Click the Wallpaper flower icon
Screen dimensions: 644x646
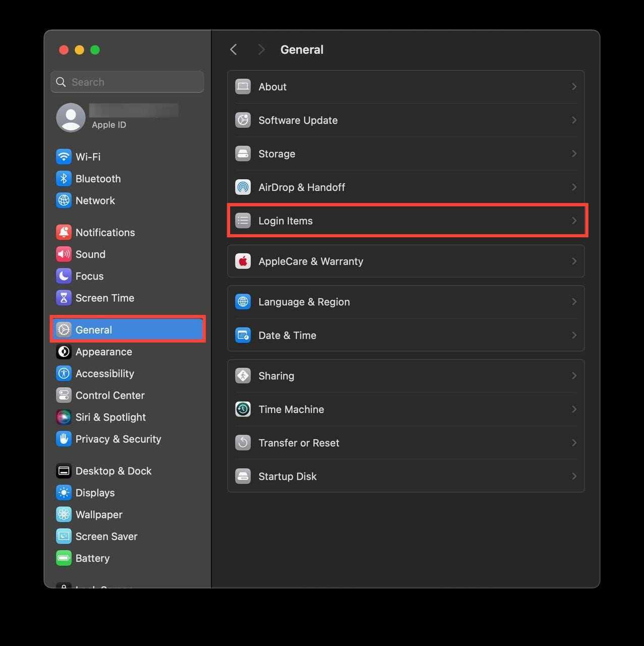(x=64, y=514)
